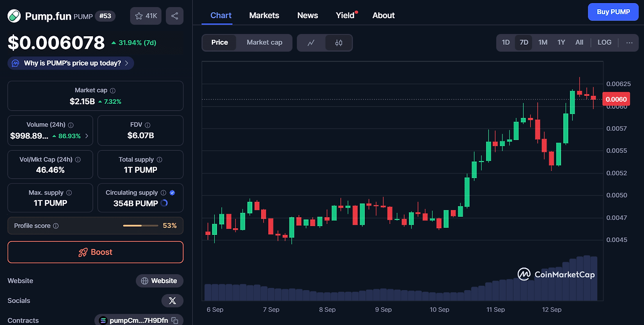This screenshot has height=325, width=644.
Task: Click the 86.93% volume change text
Action: 70,136
